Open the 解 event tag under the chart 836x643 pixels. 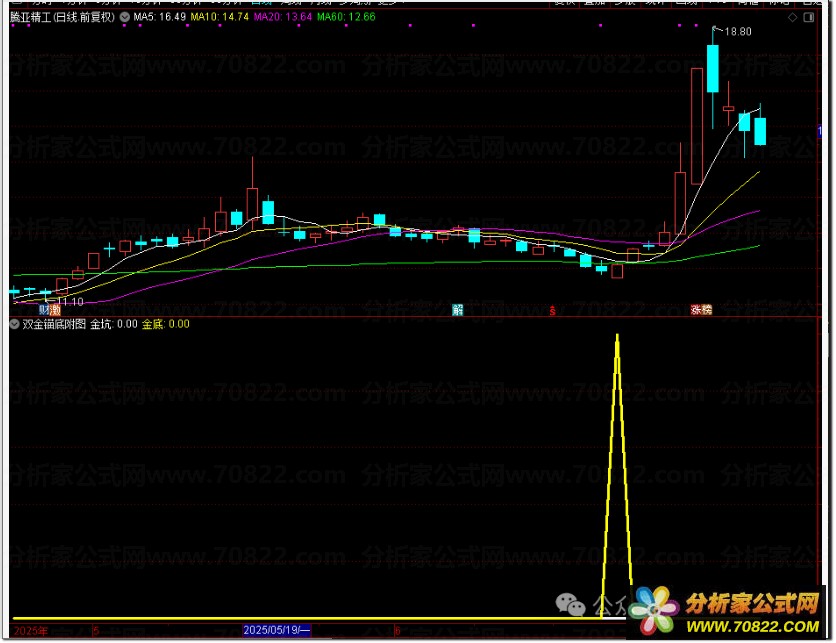457,310
